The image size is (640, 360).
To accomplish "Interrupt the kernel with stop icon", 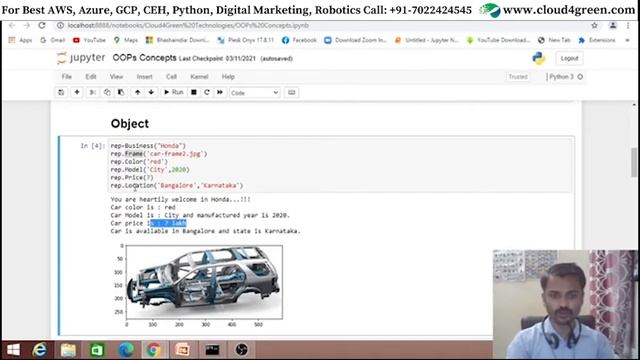I will click(x=194, y=93).
